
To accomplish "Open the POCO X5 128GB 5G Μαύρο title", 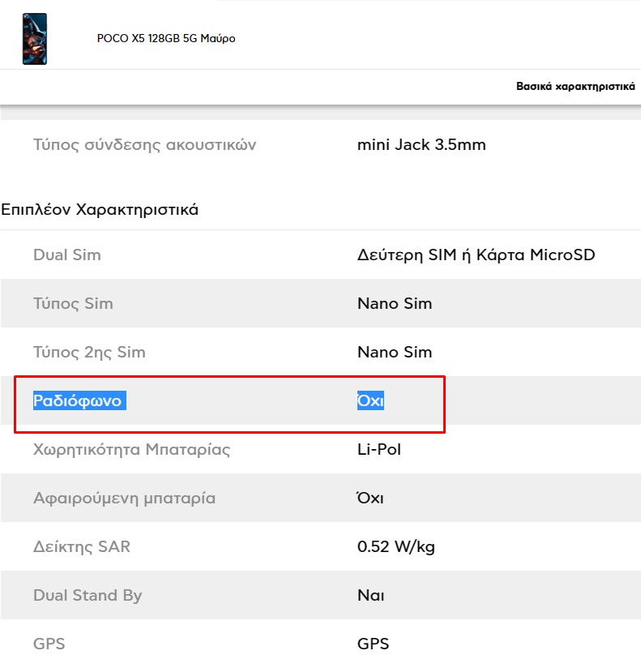I will (x=166, y=38).
